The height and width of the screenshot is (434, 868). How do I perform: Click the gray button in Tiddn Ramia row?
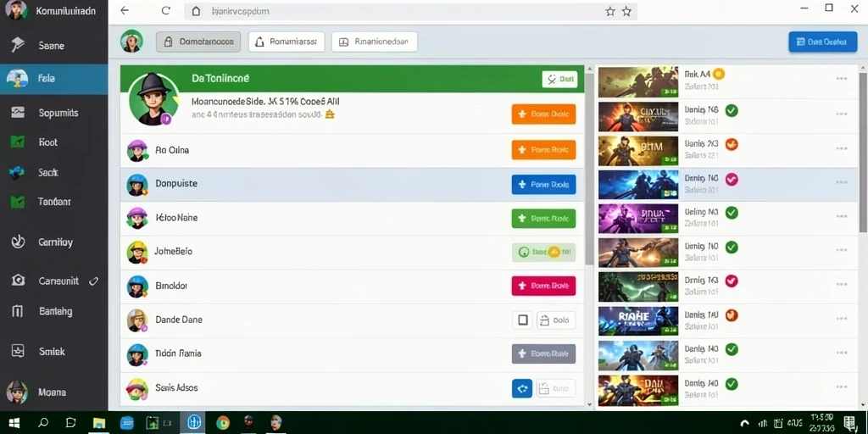coord(543,353)
